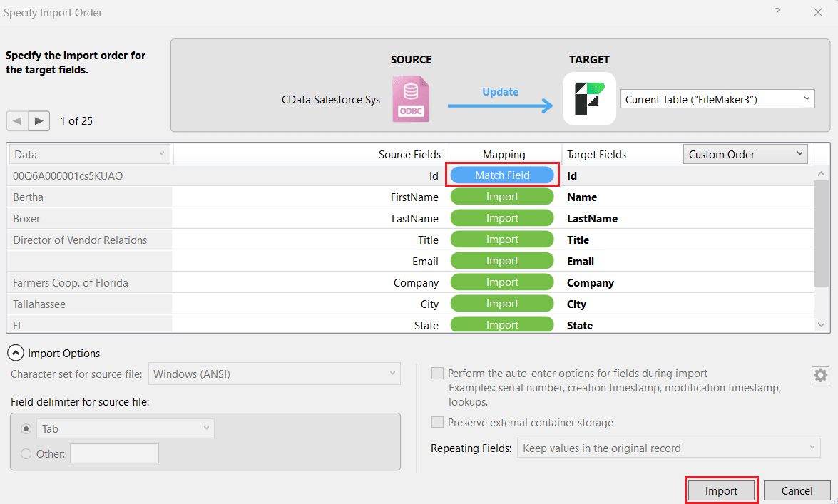Toggle Preserve external container storage checkbox
The width and height of the screenshot is (838, 504).
437,422
